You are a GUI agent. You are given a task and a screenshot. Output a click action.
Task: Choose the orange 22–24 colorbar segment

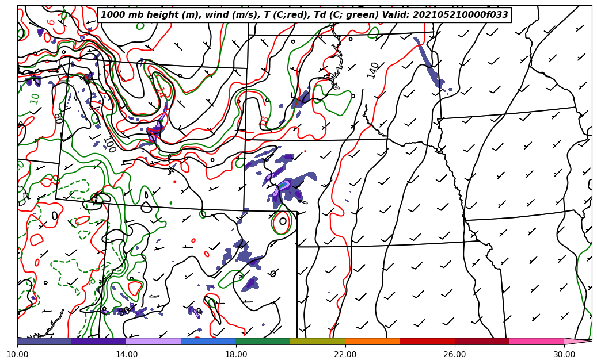[x=372, y=341]
